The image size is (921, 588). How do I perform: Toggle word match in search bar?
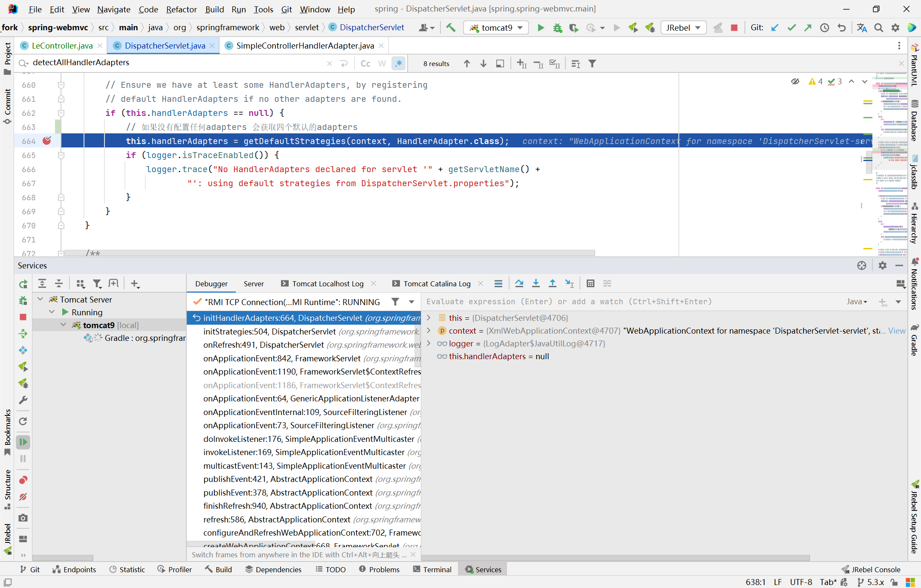[x=380, y=63]
